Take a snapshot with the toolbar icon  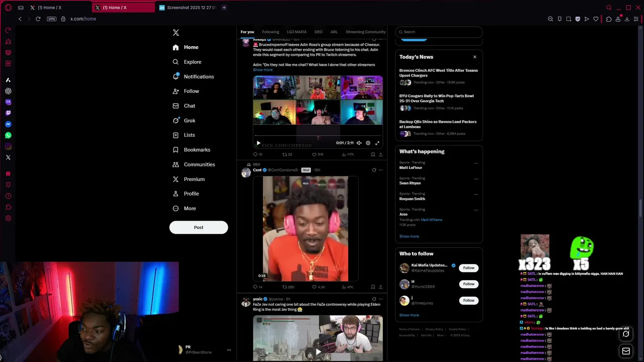[x=569, y=19]
